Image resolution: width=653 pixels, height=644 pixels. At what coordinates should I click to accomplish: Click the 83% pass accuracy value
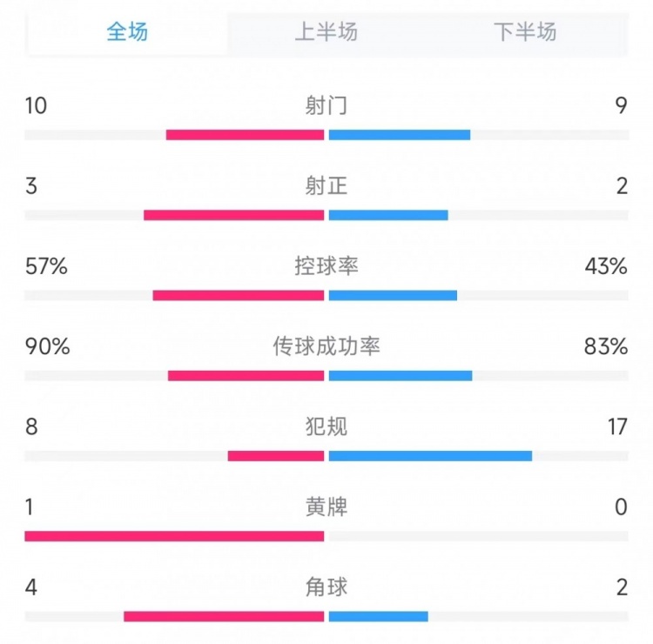606,346
